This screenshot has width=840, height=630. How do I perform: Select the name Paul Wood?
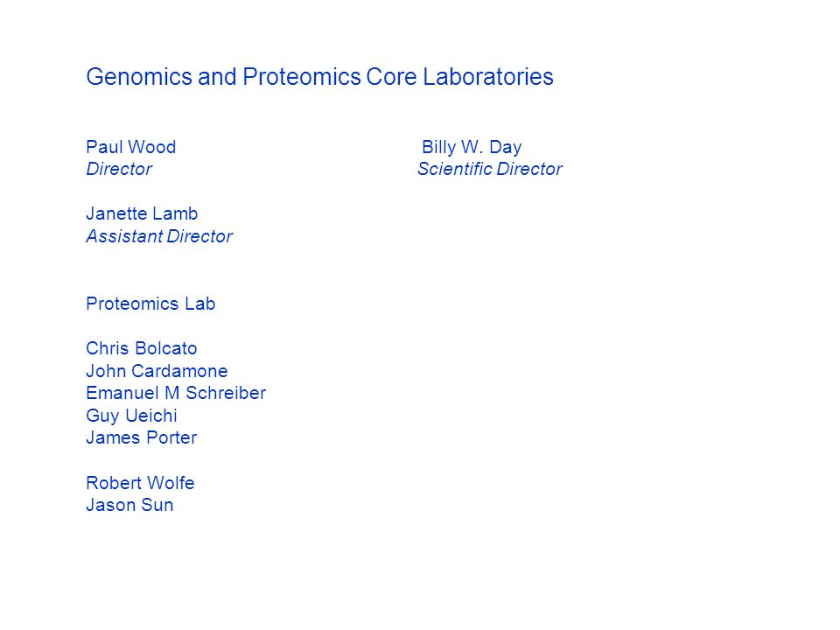pos(131,147)
